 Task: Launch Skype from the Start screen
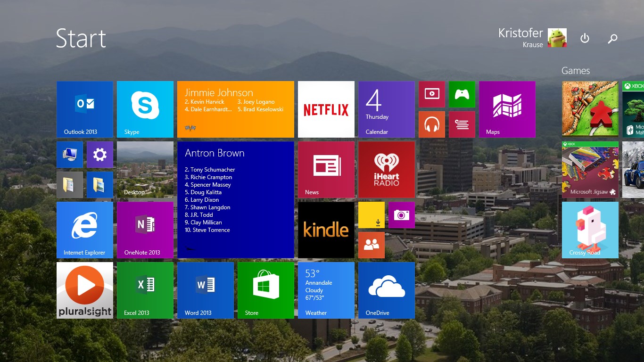tap(145, 109)
